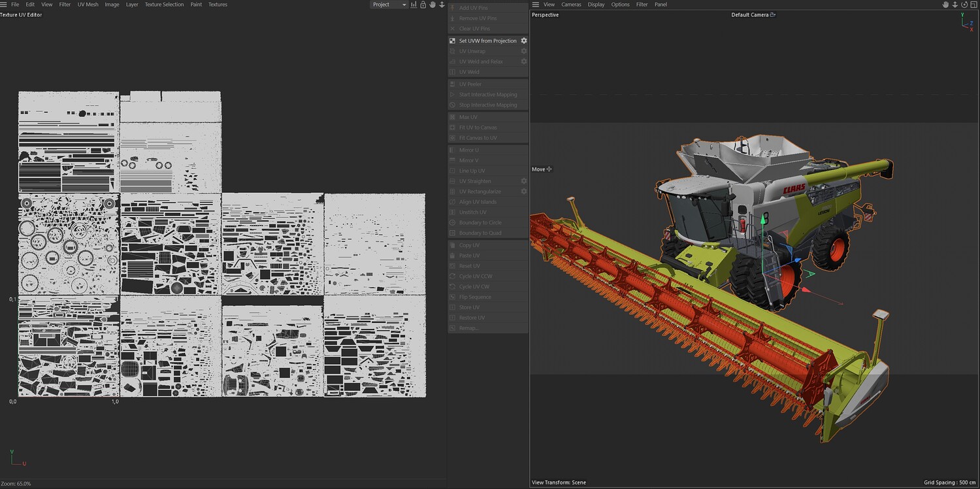Click the Stop Interactive Mapping icon
Viewport: 980px width, 489px height.
pyautogui.click(x=452, y=105)
